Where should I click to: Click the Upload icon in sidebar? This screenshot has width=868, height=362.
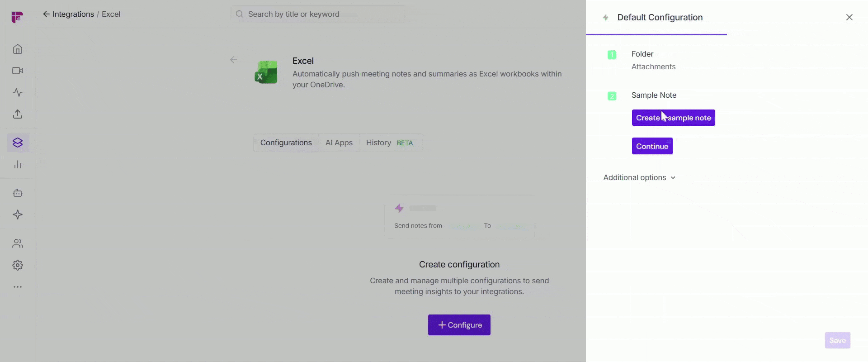click(x=18, y=114)
